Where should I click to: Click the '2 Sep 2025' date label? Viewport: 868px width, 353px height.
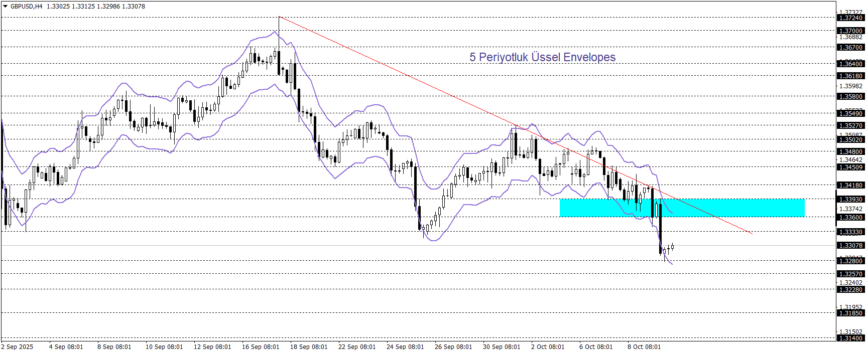pyautogui.click(x=18, y=347)
